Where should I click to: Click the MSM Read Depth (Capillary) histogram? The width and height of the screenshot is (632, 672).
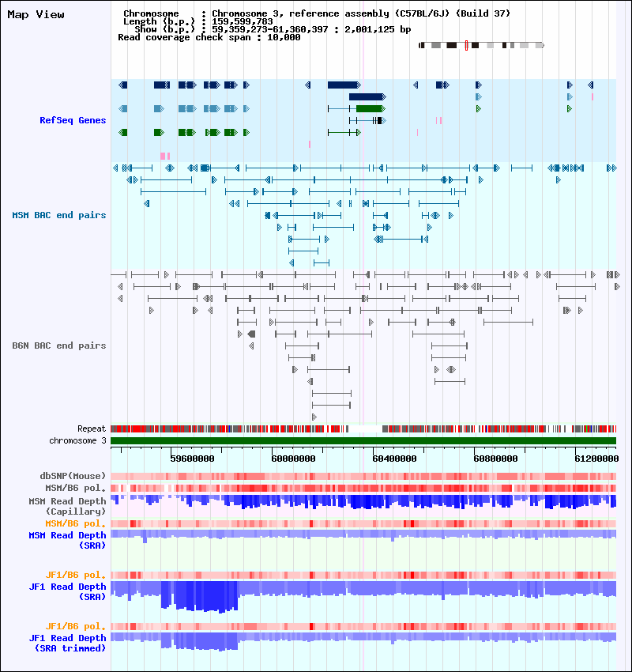[x=363, y=502]
